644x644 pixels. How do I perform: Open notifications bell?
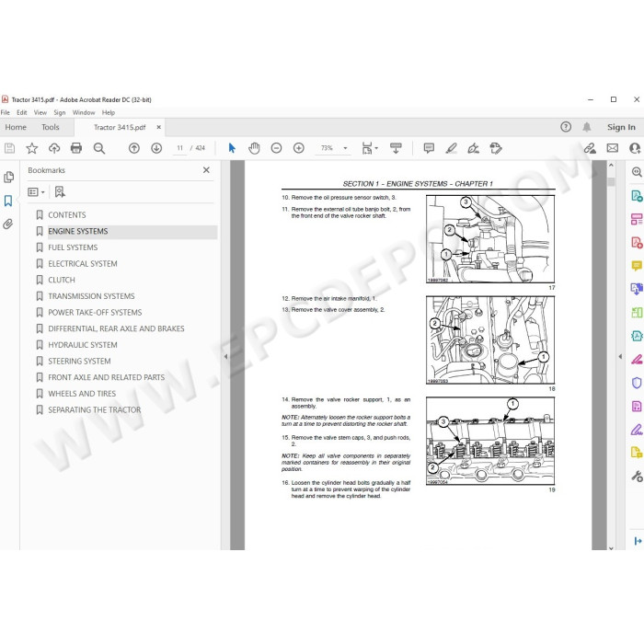(587, 127)
